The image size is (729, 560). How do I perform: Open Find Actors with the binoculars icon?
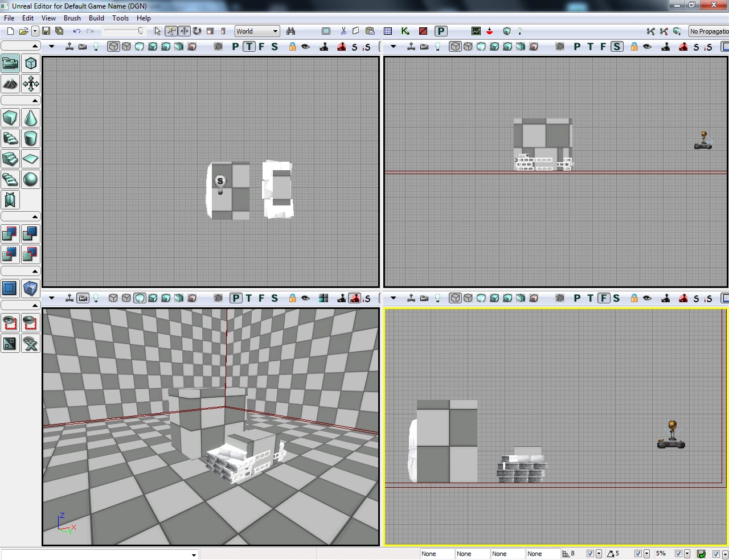(x=291, y=31)
